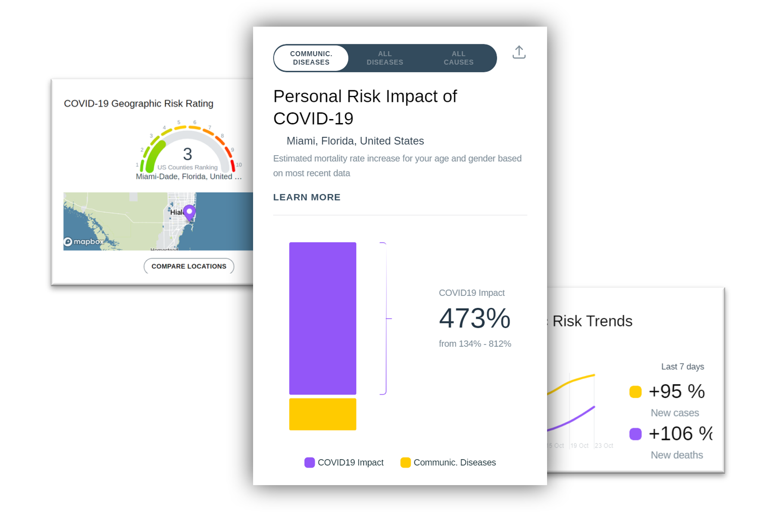Image resolution: width=767 pixels, height=532 pixels.
Task: Click the yellow New cases legend marker
Action: (634, 391)
